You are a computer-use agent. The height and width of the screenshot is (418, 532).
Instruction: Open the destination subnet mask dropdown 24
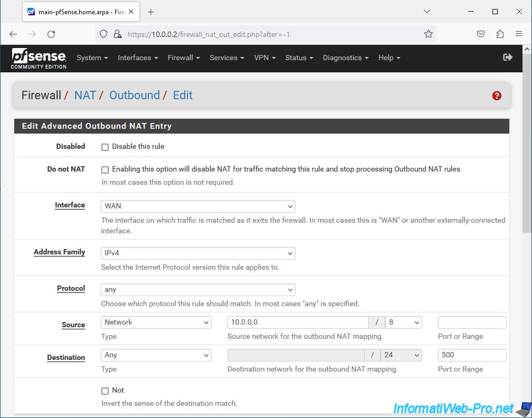pyautogui.click(x=401, y=355)
